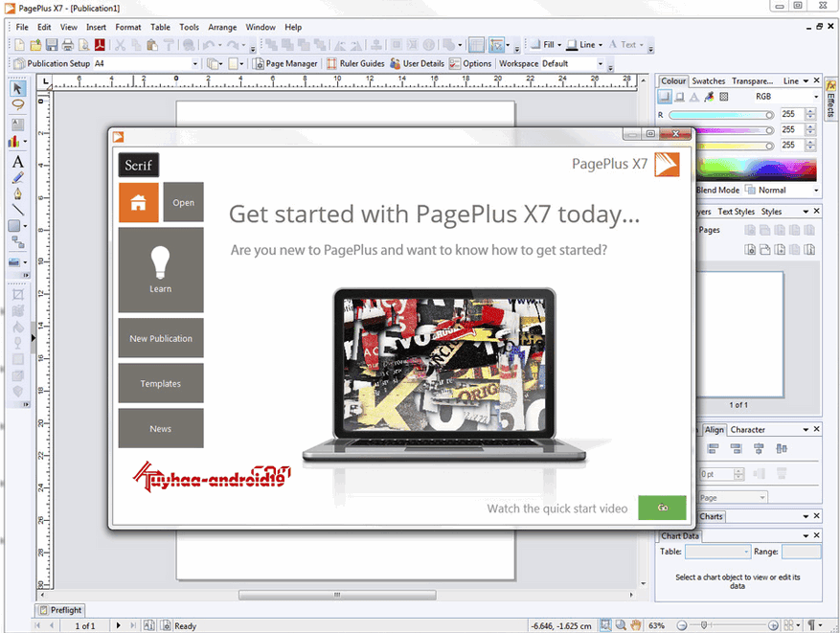Open the Table menu
This screenshot has height=633, width=840.
160,28
